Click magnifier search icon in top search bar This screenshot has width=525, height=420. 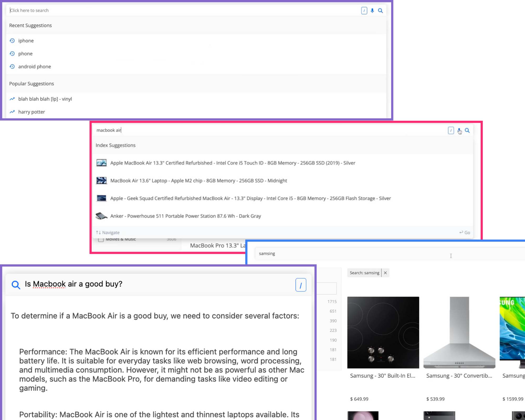pos(380,10)
